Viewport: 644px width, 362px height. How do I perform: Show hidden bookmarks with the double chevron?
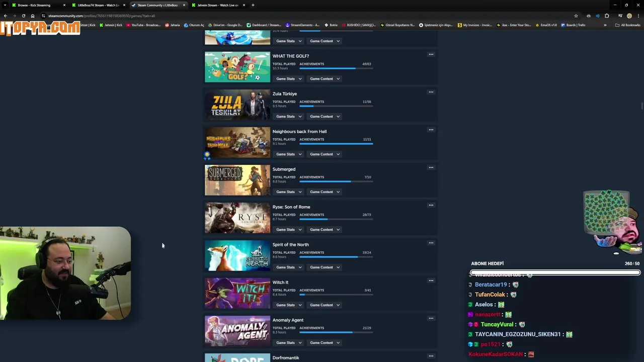coord(605,25)
